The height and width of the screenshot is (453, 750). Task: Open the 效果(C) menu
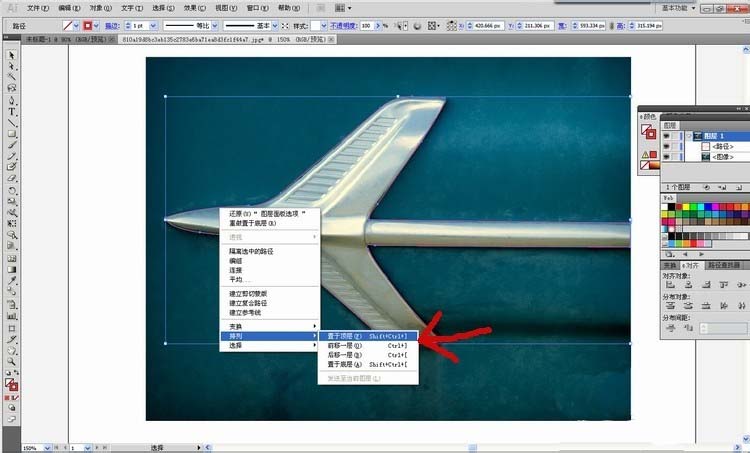coord(194,8)
